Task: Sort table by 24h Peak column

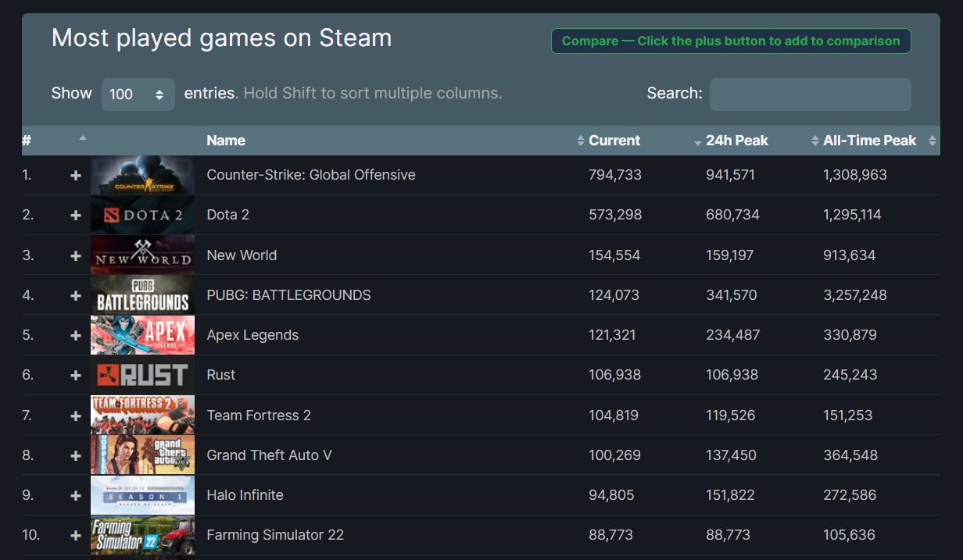Action: pyautogui.click(x=736, y=141)
